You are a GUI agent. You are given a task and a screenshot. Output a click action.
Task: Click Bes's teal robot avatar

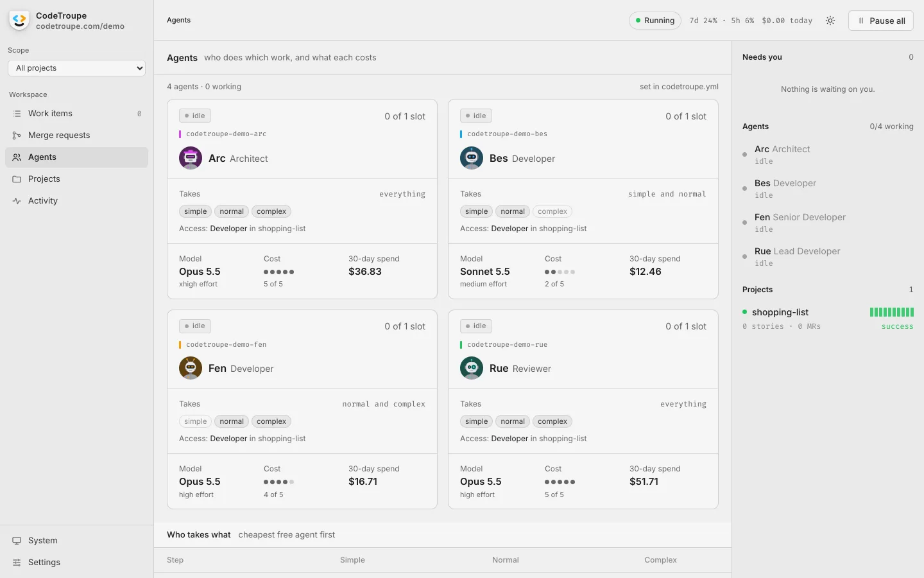[x=472, y=158]
